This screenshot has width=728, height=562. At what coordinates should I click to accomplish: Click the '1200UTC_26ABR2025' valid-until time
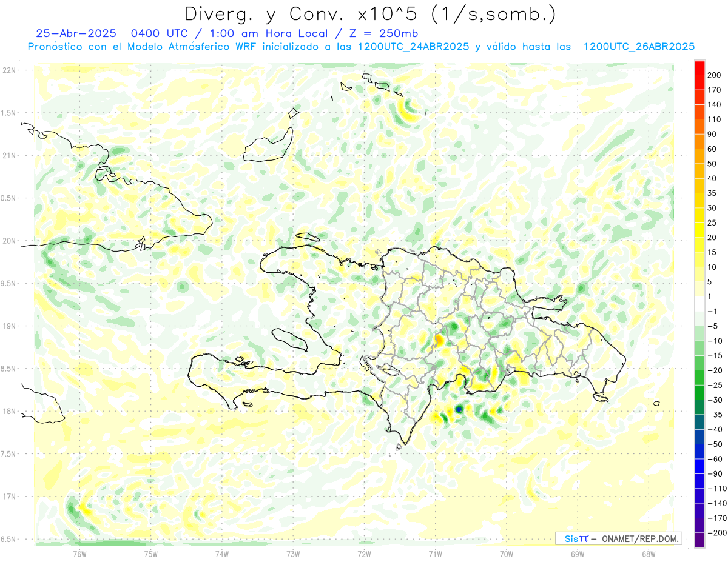point(638,47)
